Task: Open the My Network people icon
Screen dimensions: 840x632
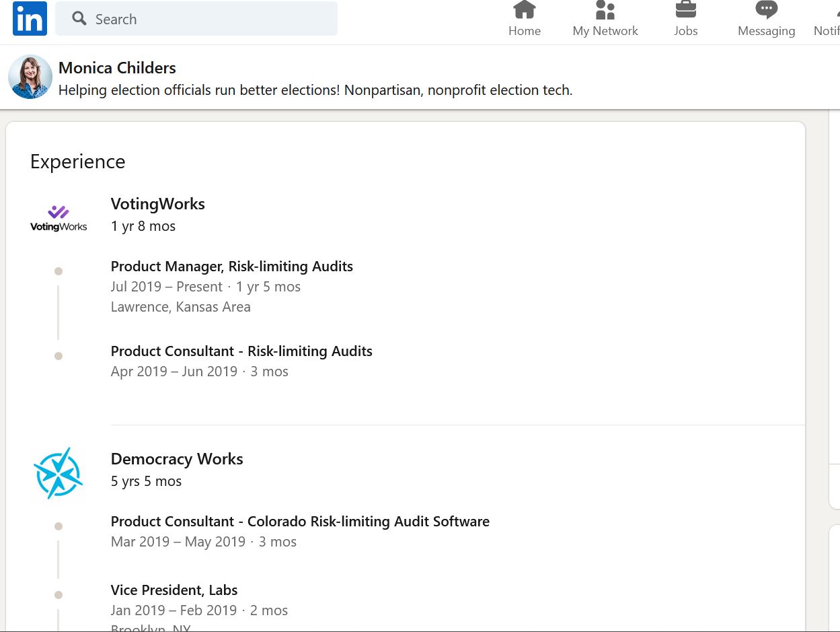Action: pos(605,10)
